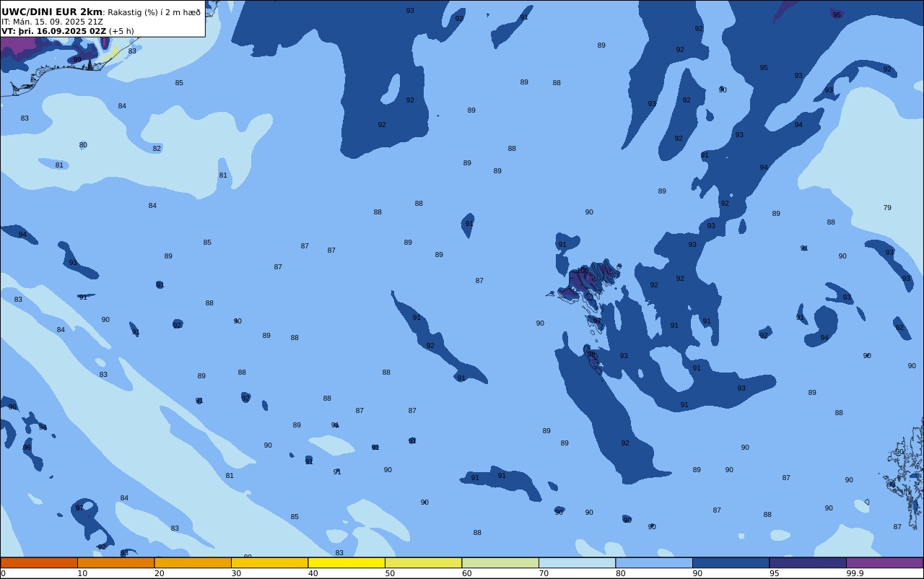924x579 pixels.
Task: Select the 10–20 orange legend color band
Action: [x=115, y=562]
